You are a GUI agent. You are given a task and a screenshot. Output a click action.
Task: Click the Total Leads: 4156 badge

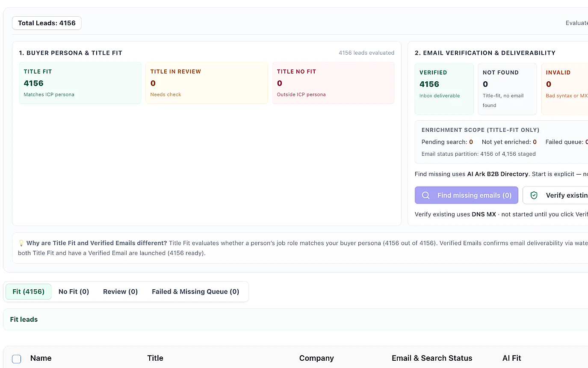pos(47,23)
